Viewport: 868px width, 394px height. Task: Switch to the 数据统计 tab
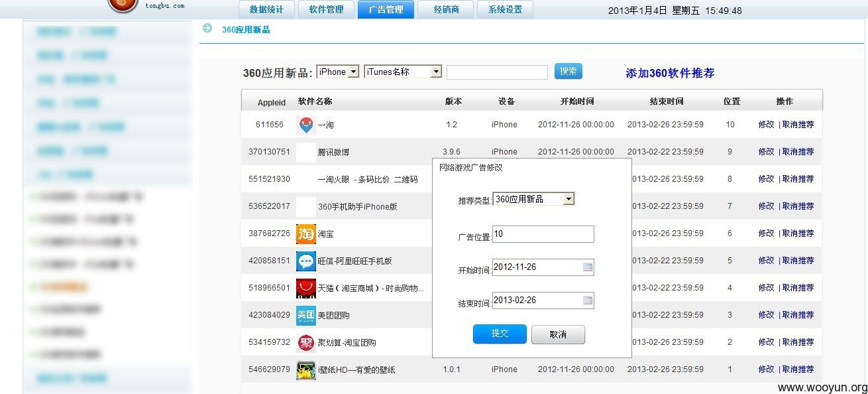(x=266, y=9)
